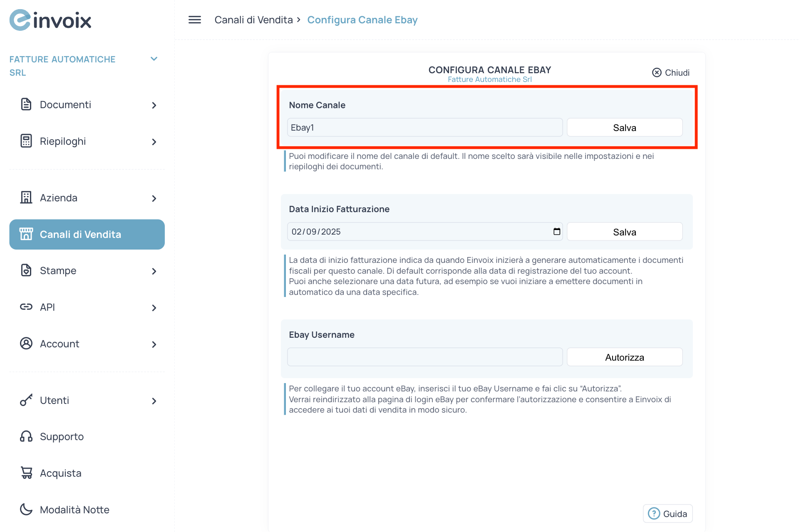Image resolution: width=799 pixels, height=532 pixels.
Task: Click the Supporto headset icon
Action: click(26, 436)
